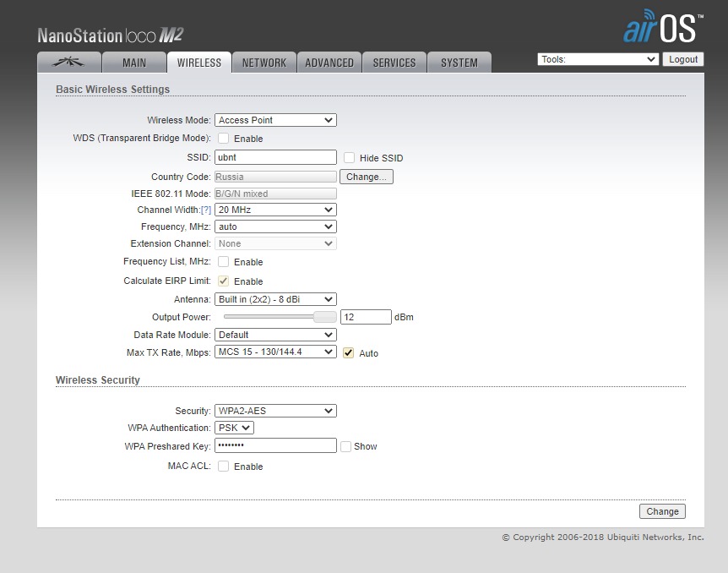Open the Tools dropdown
This screenshot has height=573, width=728.
point(598,59)
